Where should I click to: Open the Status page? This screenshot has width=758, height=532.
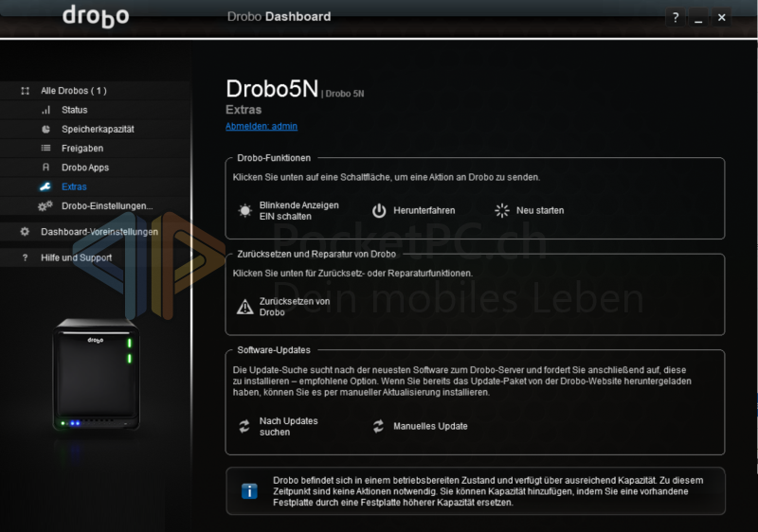point(96,110)
